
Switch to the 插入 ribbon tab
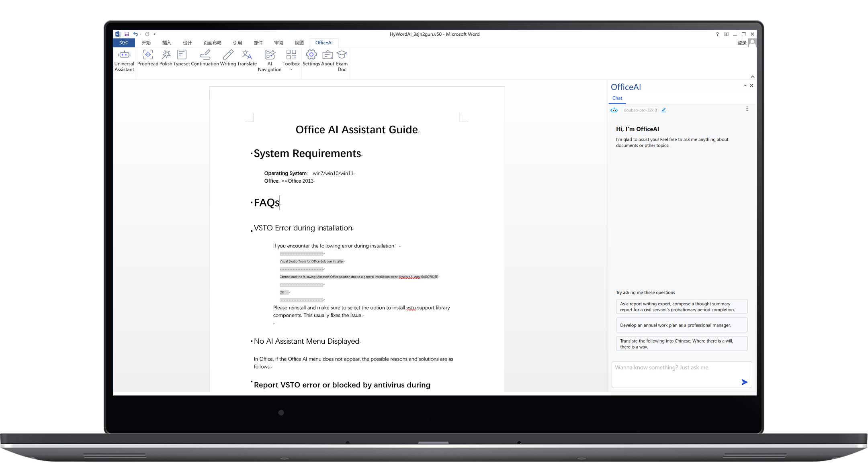166,43
